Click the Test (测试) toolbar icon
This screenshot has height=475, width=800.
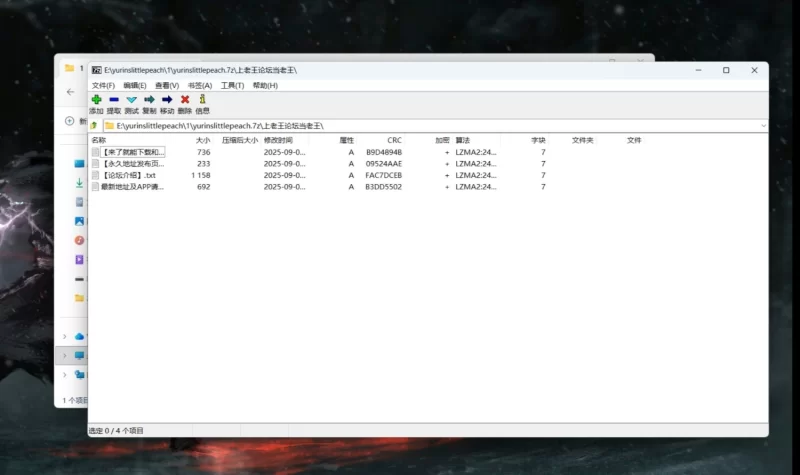pos(132,99)
